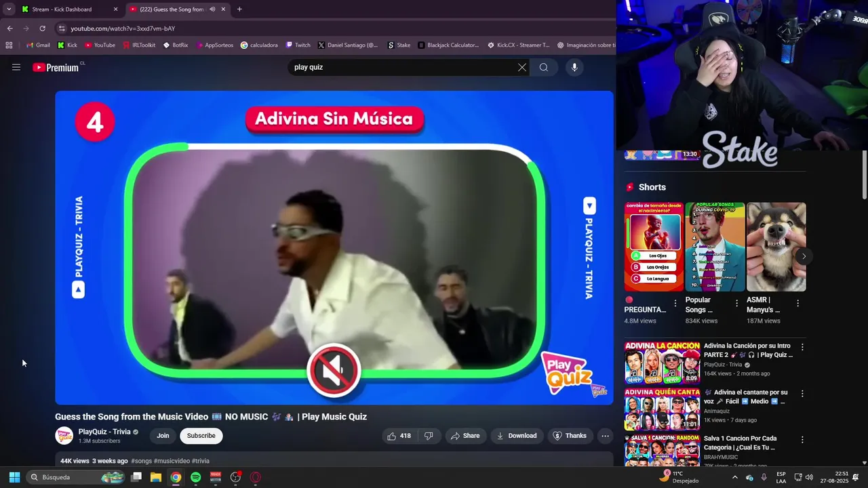868x488 pixels.
Task: Click the search box containing 'play quiz'
Action: click(x=403, y=67)
